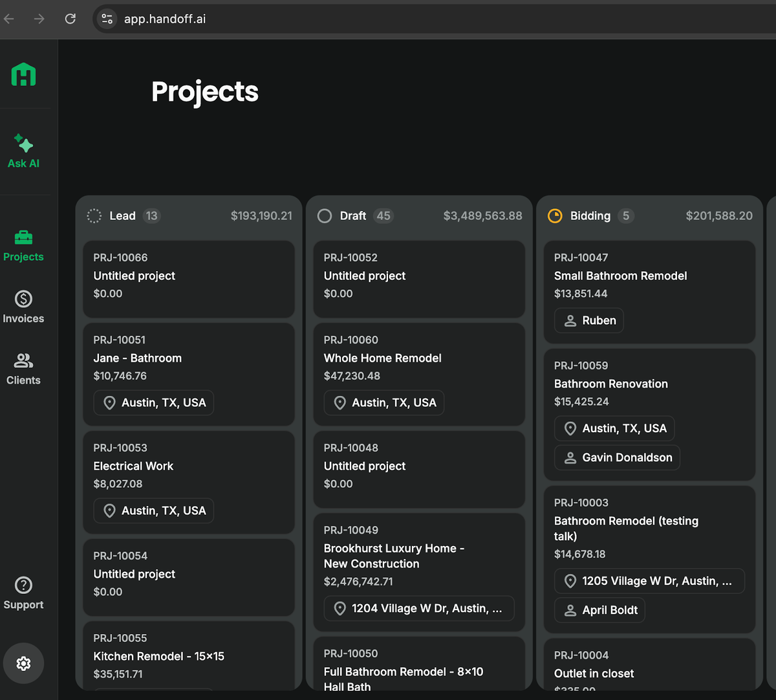Open the Clients page
The height and width of the screenshot is (700, 776).
[x=24, y=369]
